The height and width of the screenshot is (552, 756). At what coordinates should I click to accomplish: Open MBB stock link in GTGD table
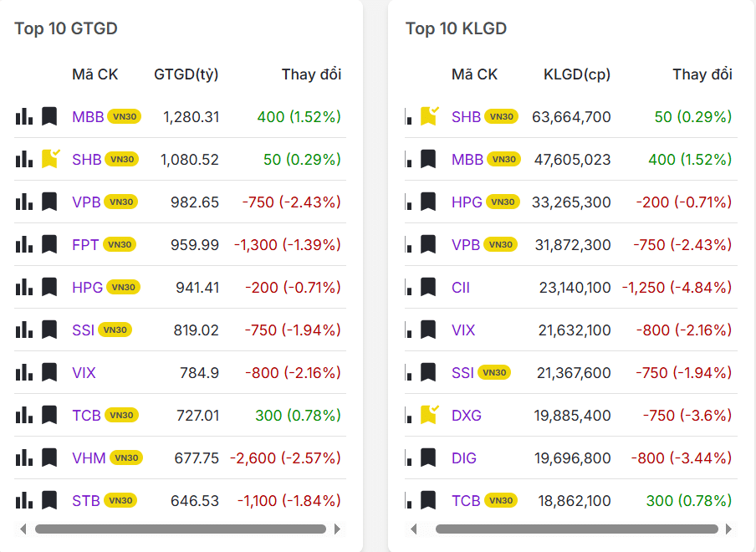pyautogui.click(x=88, y=117)
